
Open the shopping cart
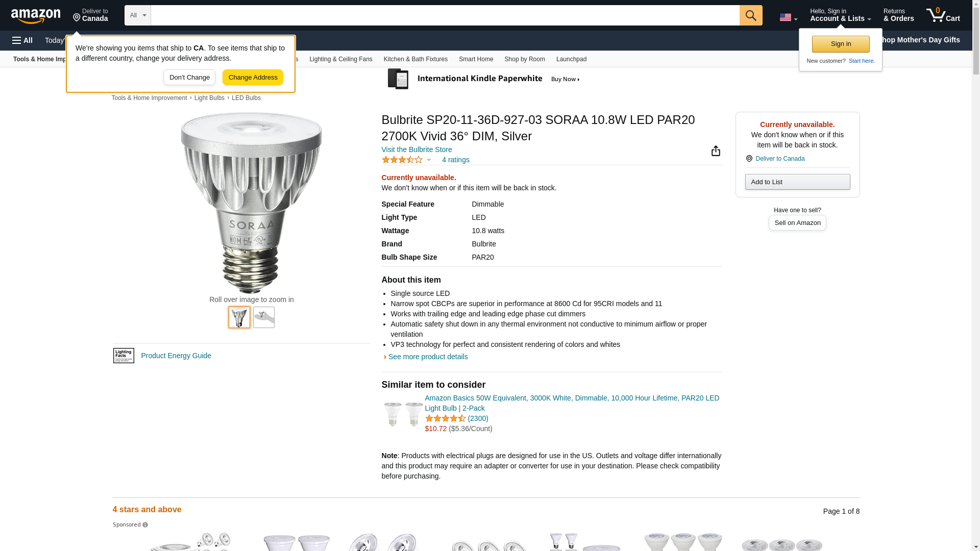point(943,15)
